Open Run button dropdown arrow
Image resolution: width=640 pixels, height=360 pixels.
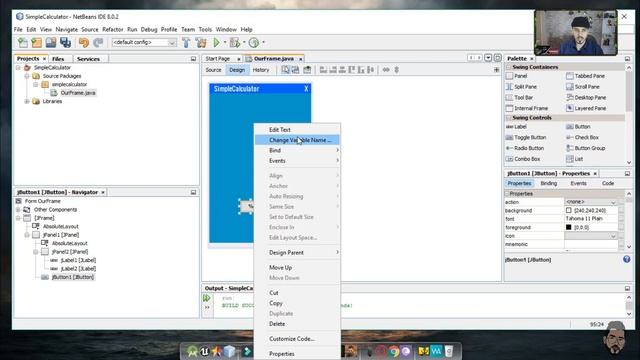click(224, 42)
